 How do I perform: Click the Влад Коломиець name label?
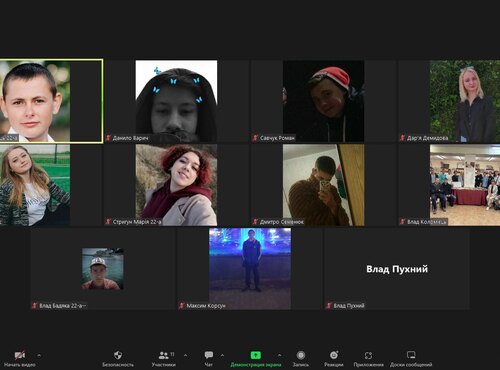tap(427, 221)
